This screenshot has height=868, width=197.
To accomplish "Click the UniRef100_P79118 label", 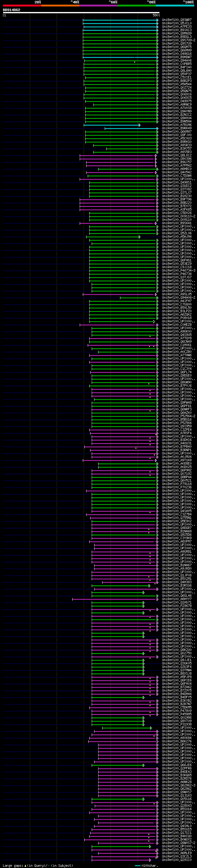I will coord(176,483).
